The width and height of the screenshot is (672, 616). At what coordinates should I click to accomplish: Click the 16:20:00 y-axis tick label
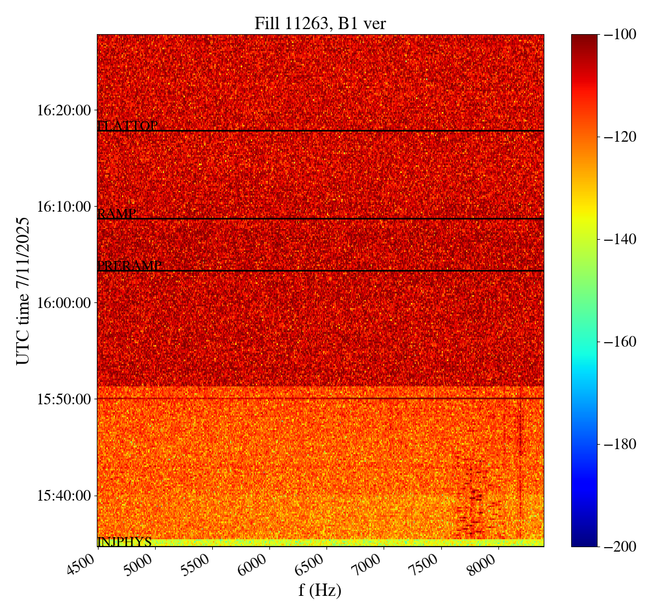click(x=63, y=110)
